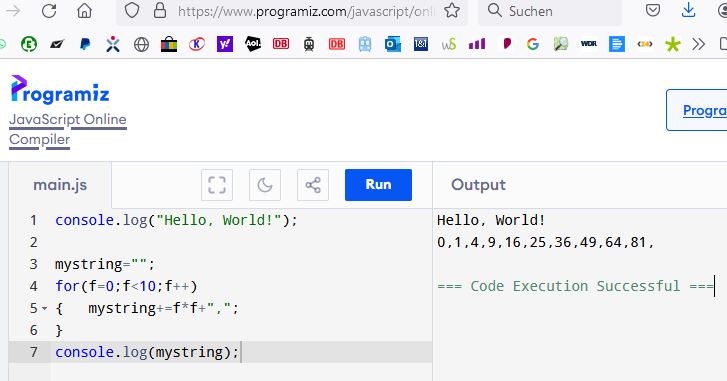Open the AOL bookmark
727x381 pixels.
(x=253, y=44)
